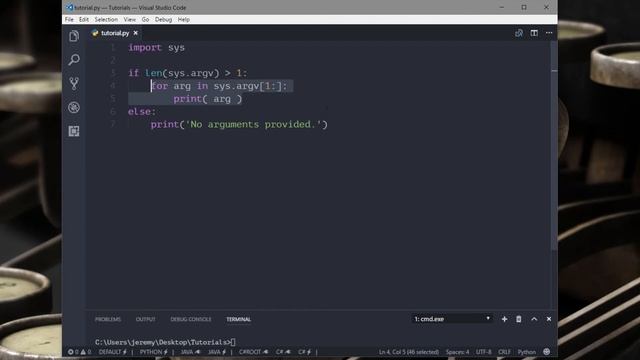The image size is (640, 360).
Task: Change indentation via Spaces: 4
Action: [458, 352]
